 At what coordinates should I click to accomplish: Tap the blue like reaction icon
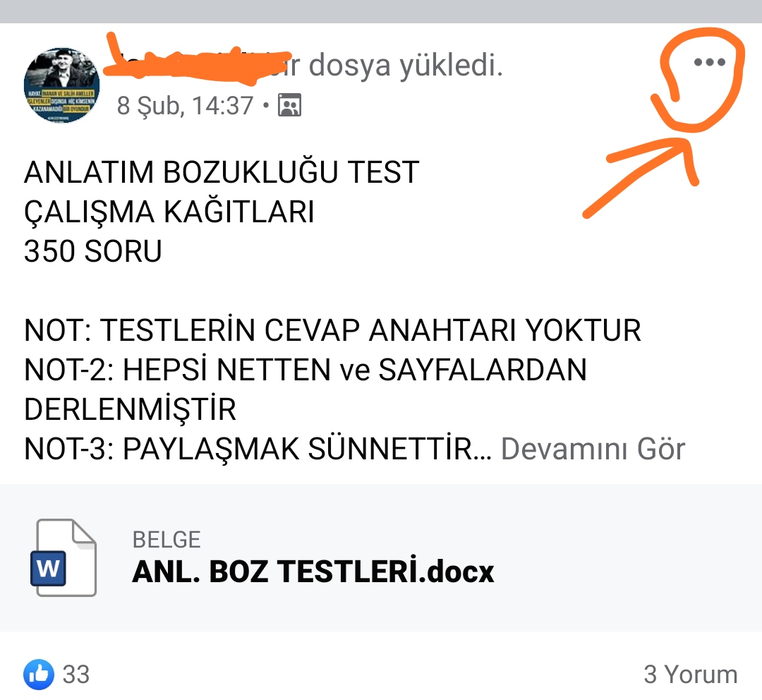coord(38,674)
